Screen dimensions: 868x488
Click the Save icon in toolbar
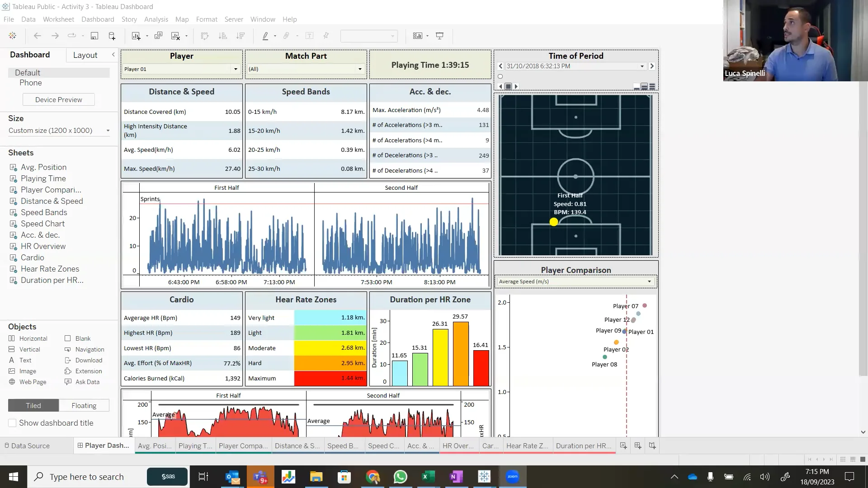pyautogui.click(x=94, y=36)
